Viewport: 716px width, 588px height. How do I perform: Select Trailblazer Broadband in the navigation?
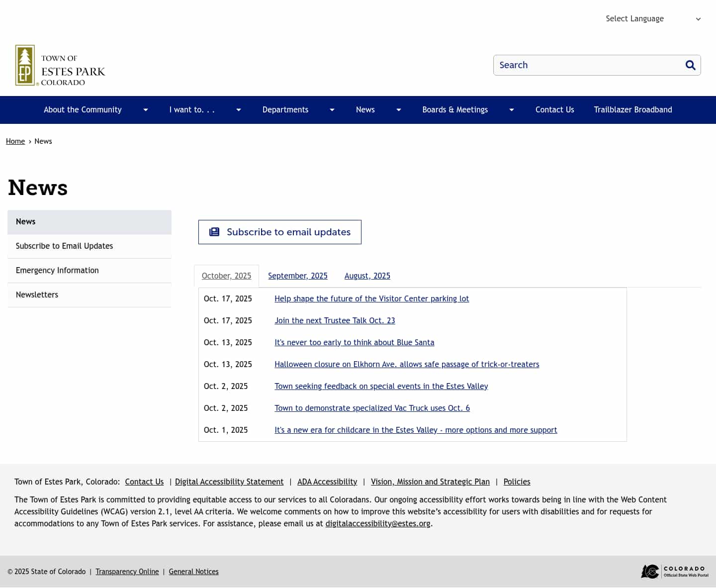point(632,109)
